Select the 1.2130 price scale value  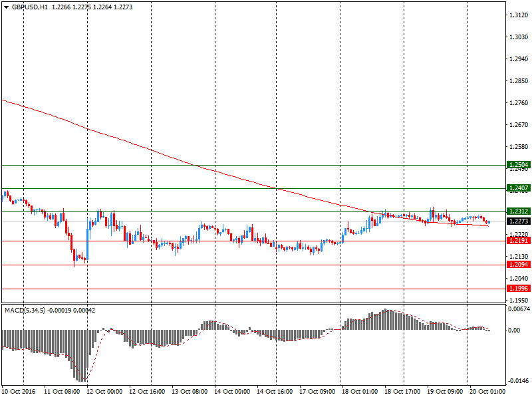coord(519,257)
